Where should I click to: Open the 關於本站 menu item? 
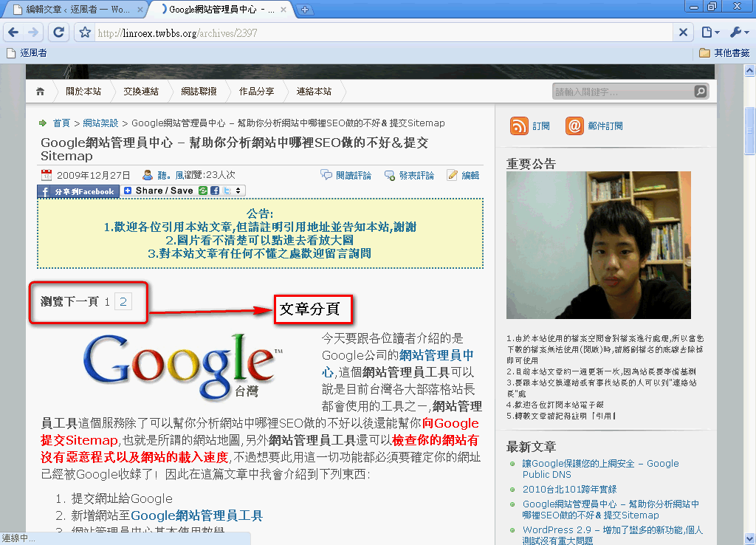pyautogui.click(x=83, y=91)
